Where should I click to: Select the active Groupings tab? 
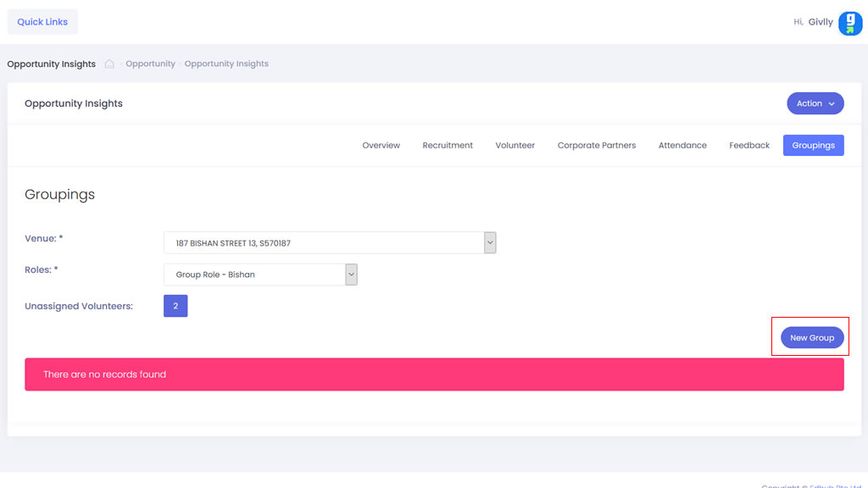(x=813, y=146)
